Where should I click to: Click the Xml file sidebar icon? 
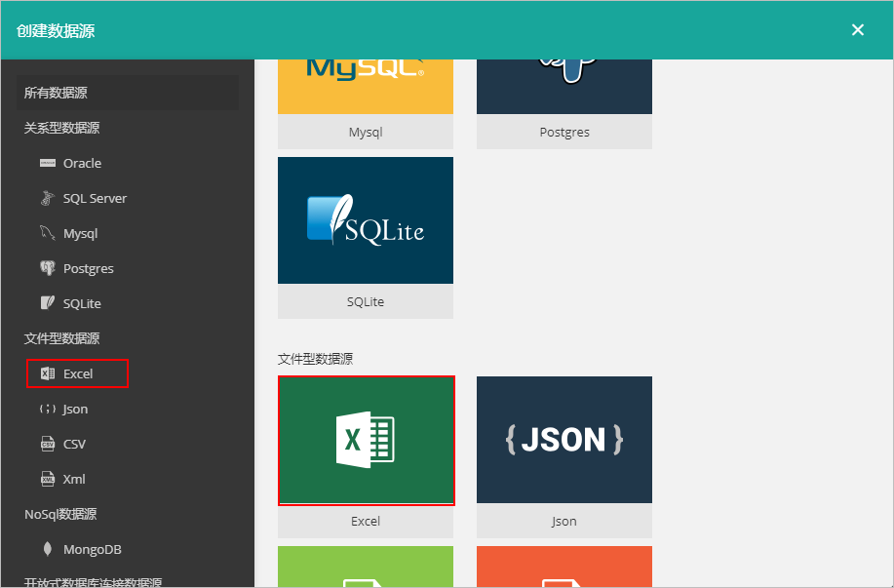(48, 479)
